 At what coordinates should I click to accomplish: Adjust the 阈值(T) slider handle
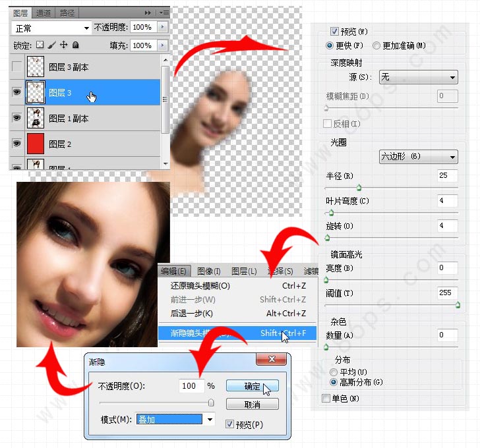pos(458,305)
